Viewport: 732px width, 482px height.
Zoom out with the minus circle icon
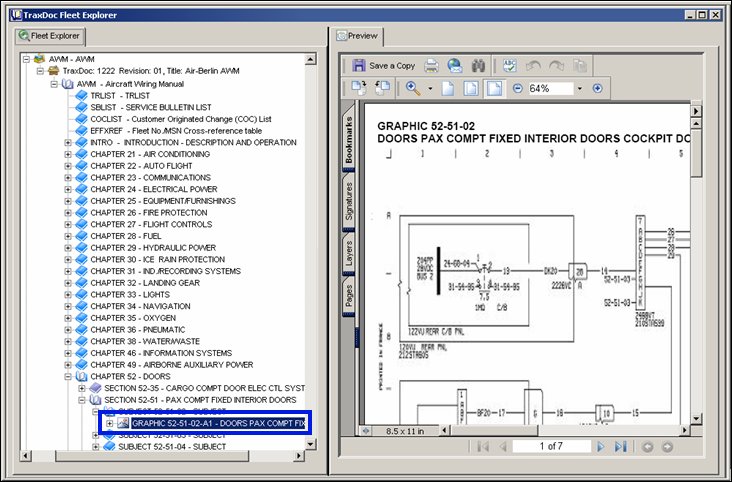point(517,88)
